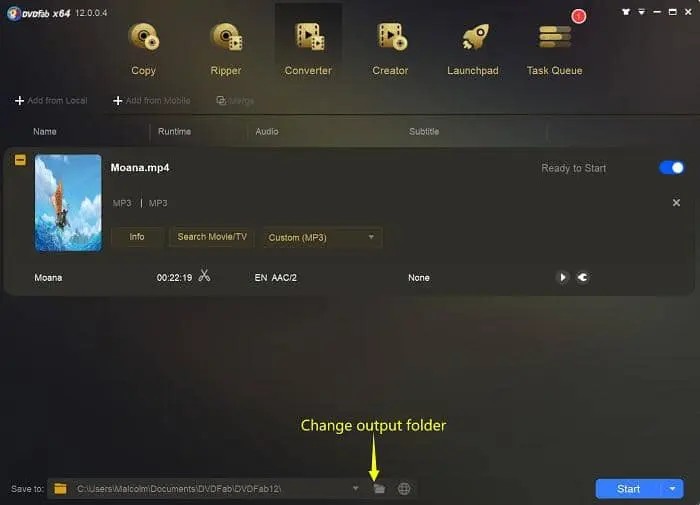
Task: Click Add from Local
Action: (51, 100)
